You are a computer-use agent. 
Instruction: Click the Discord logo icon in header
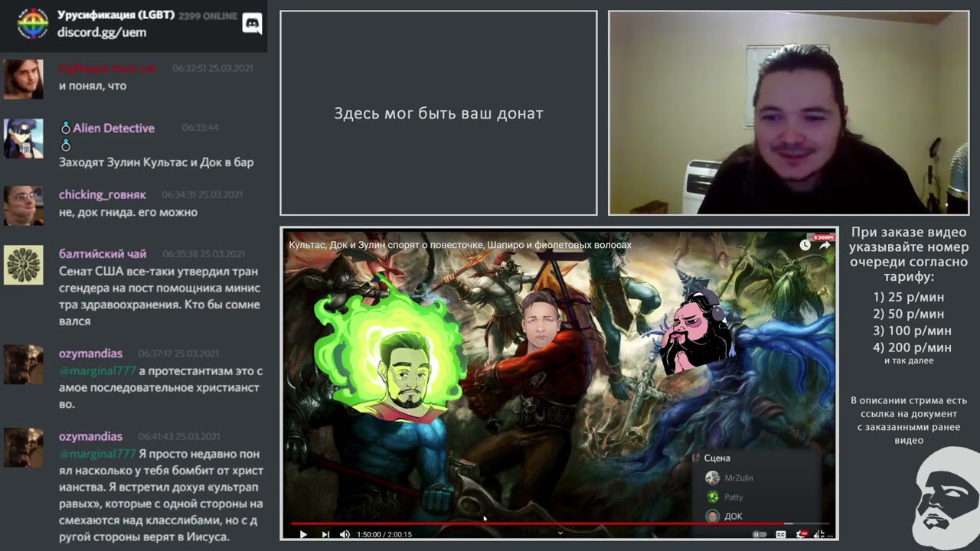252,24
